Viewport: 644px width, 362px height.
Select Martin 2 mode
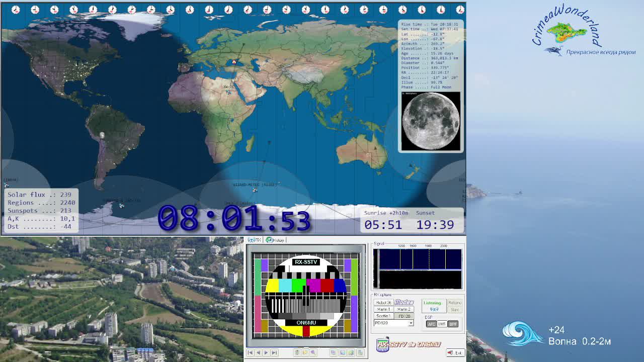pos(404,309)
